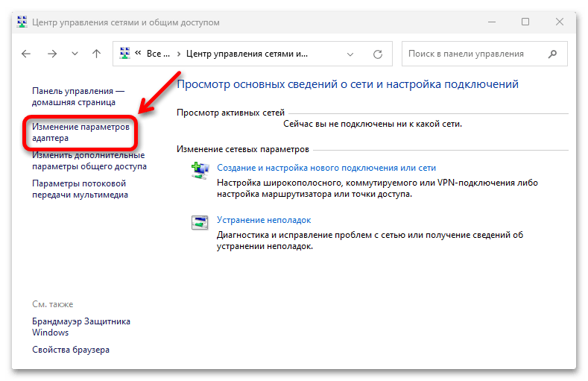Expand the address bar history dropdown
588x381 pixels.
[x=350, y=54]
